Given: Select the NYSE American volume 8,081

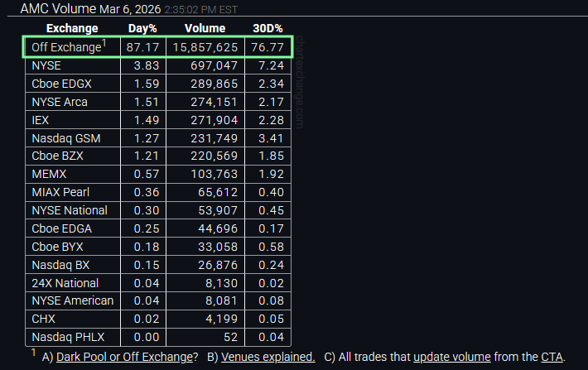Looking at the screenshot, I should [222, 300].
